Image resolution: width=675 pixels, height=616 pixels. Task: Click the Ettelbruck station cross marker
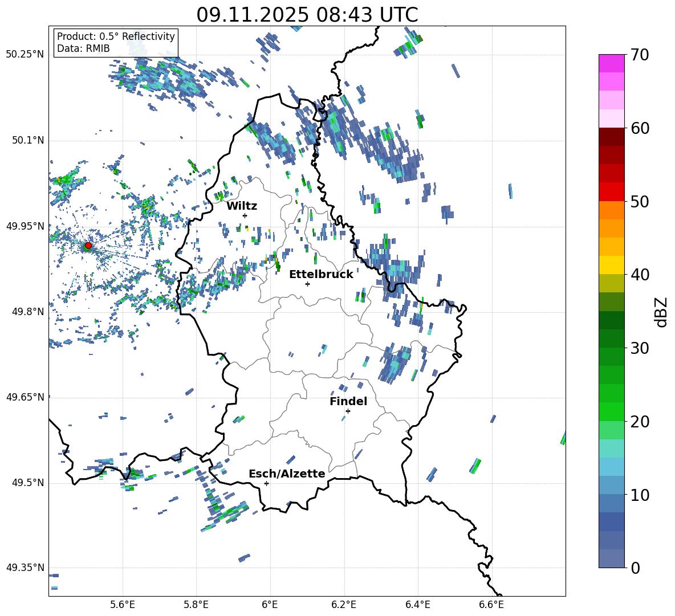[x=308, y=284]
